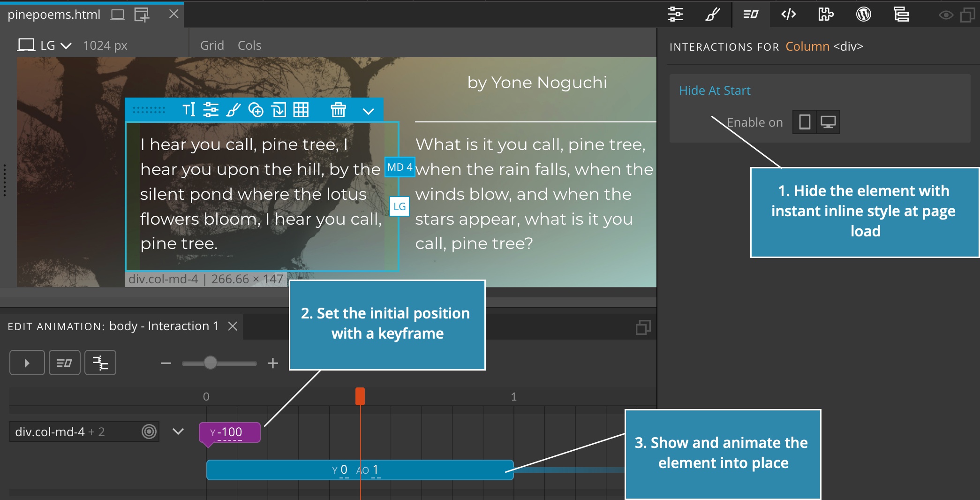Click the add target tree button in timeline
This screenshot has height=500, width=980.
tap(100, 363)
